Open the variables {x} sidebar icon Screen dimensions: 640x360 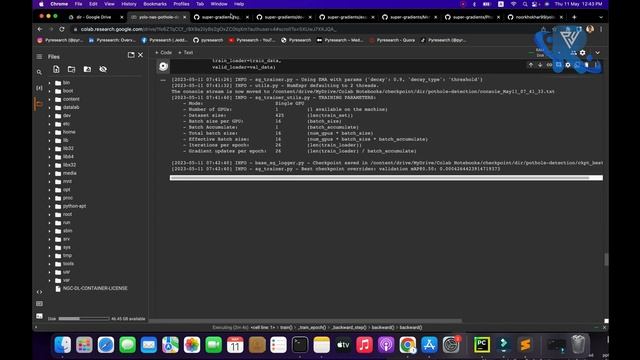click(39, 88)
